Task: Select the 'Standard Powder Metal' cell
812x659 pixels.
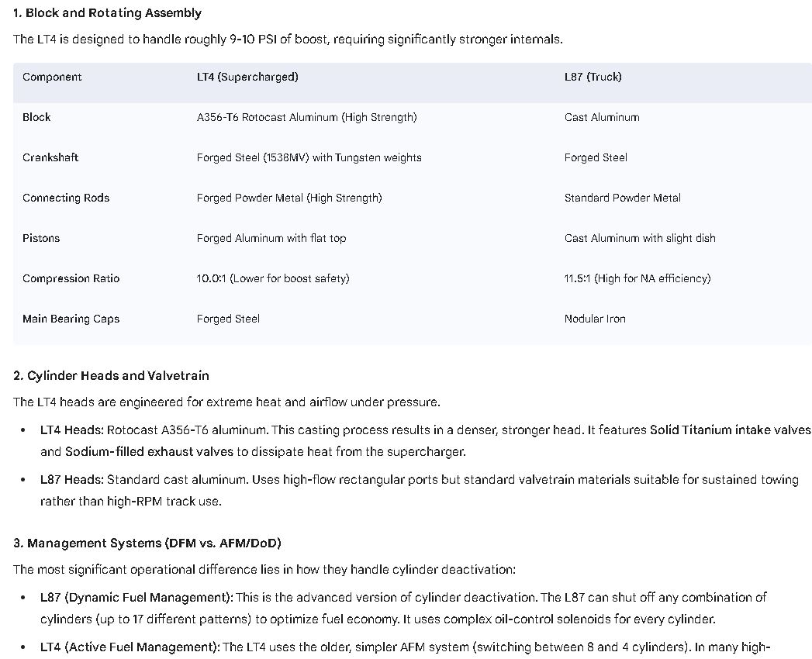Action: click(x=623, y=198)
